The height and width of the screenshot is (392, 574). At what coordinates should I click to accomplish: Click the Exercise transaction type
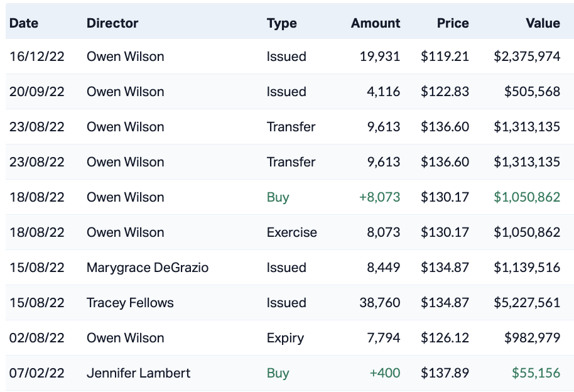click(291, 232)
